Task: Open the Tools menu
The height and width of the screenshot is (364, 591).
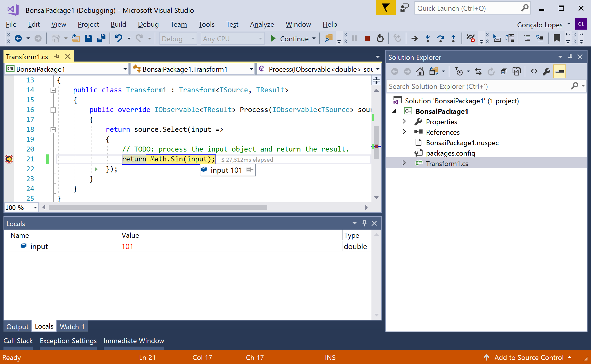Action: click(x=206, y=24)
